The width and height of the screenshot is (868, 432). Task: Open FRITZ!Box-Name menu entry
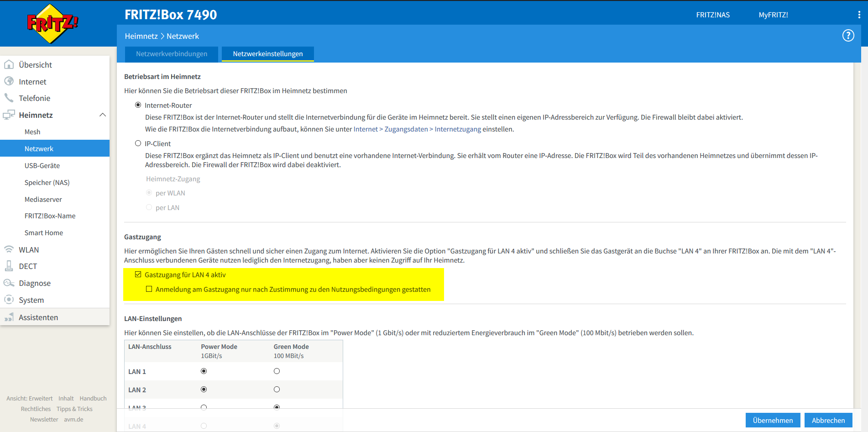(x=50, y=216)
